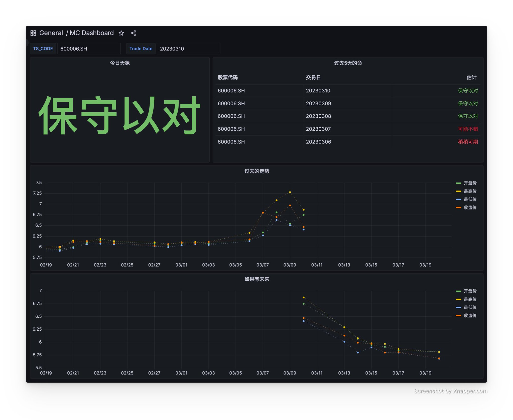Toggle 最低价 series in 如果有未来 legend
Image resolution: width=513 pixels, height=420 pixels.
[470, 307]
